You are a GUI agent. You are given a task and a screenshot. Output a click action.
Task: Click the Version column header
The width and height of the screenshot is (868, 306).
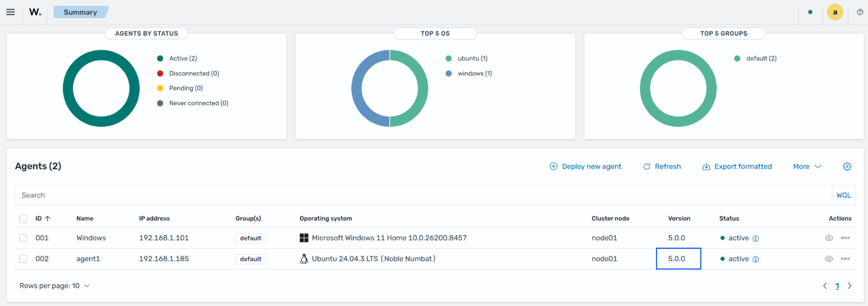pyautogui.click(x=679, y=219)
